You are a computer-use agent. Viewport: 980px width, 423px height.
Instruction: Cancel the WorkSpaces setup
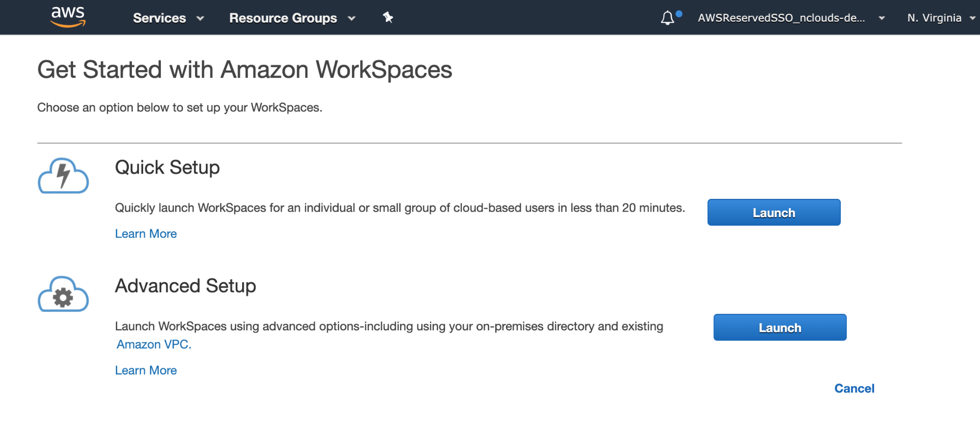tap(854, 388)
